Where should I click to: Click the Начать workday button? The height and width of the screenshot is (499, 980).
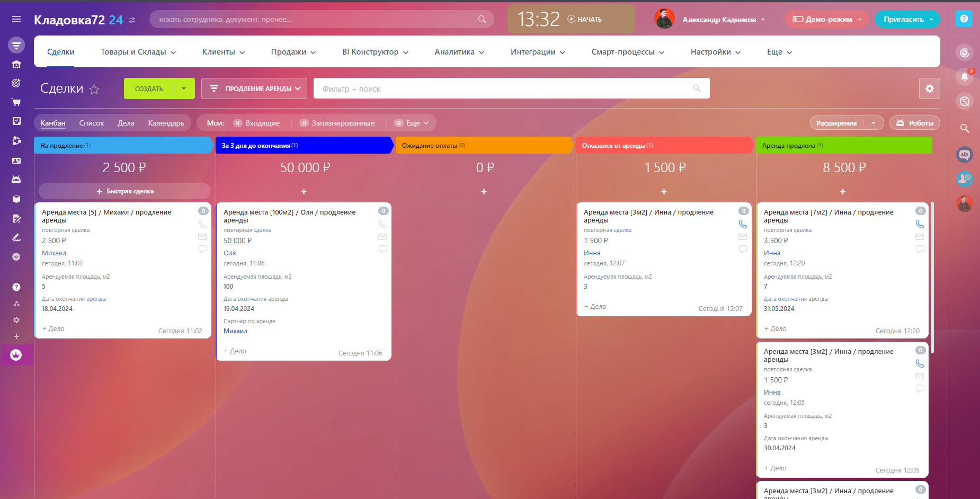[585, 19]
